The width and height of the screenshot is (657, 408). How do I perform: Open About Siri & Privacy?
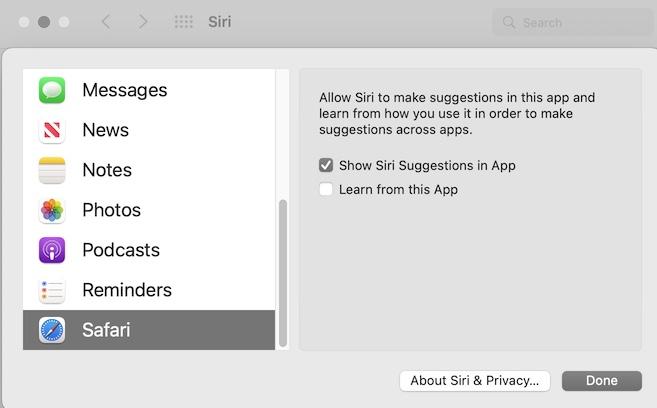coord(475,380)
